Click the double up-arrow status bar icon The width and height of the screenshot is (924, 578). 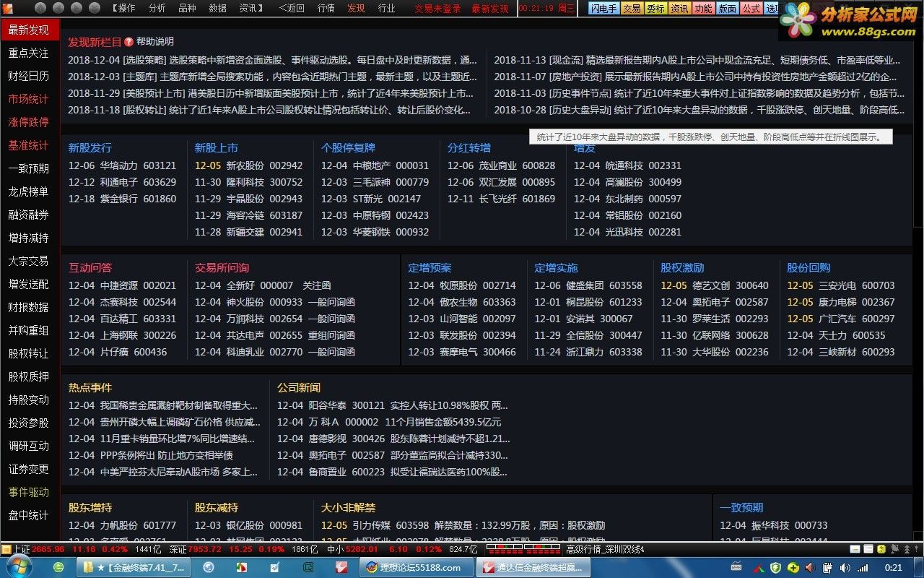[907, 549]
